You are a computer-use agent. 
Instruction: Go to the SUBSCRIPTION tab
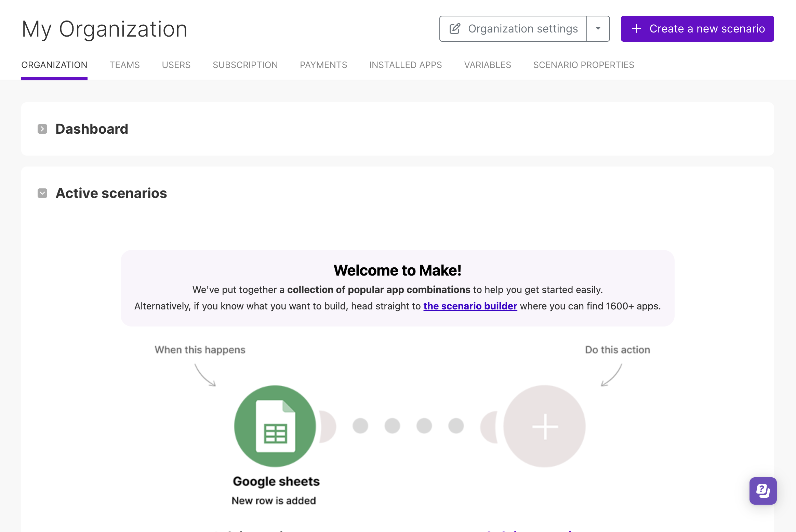coord(245,65)
